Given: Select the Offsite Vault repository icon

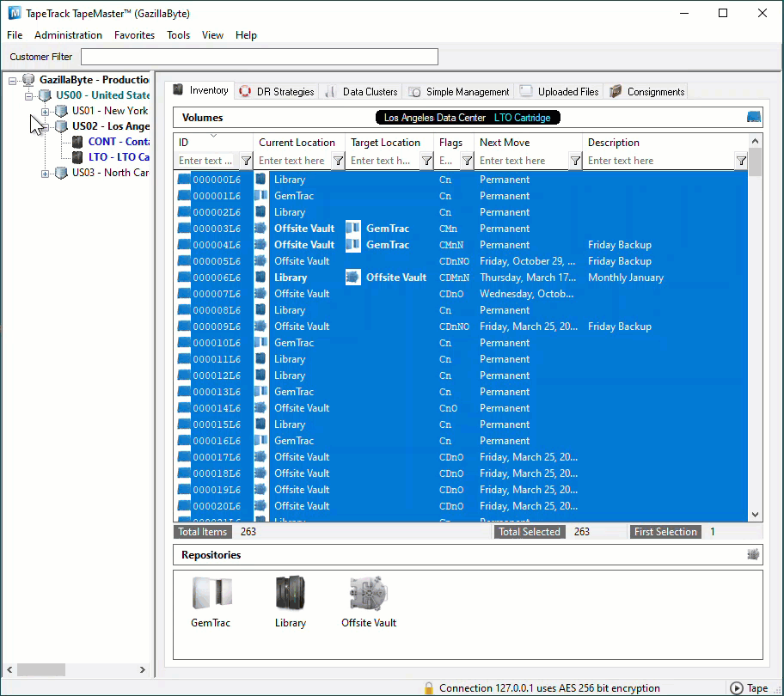Looking at the screenshot, I should [x=369, y=593].
